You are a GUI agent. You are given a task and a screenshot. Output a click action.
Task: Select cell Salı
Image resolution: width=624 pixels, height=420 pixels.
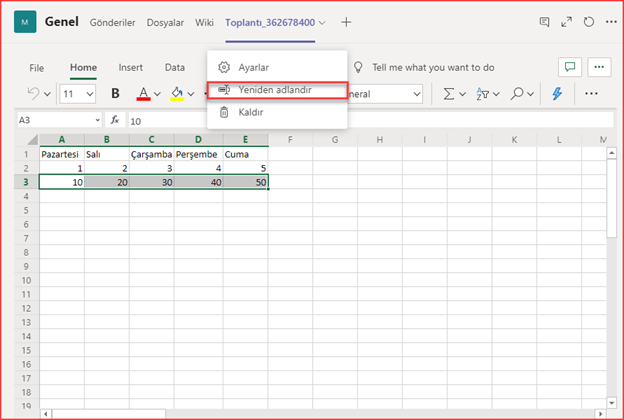click(x=107, y=154)
